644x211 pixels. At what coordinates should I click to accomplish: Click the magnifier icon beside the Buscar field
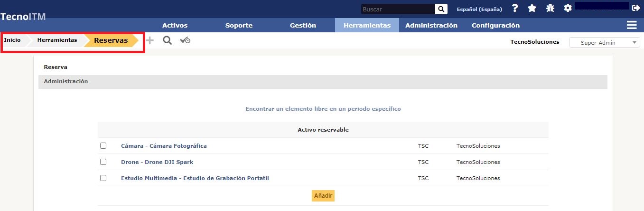coord(441,9)
